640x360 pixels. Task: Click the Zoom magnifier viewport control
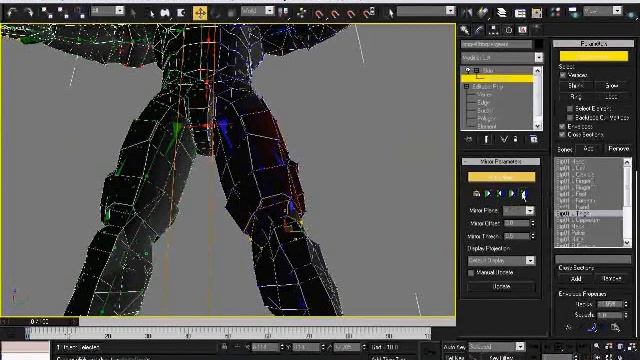coord(597,346)
